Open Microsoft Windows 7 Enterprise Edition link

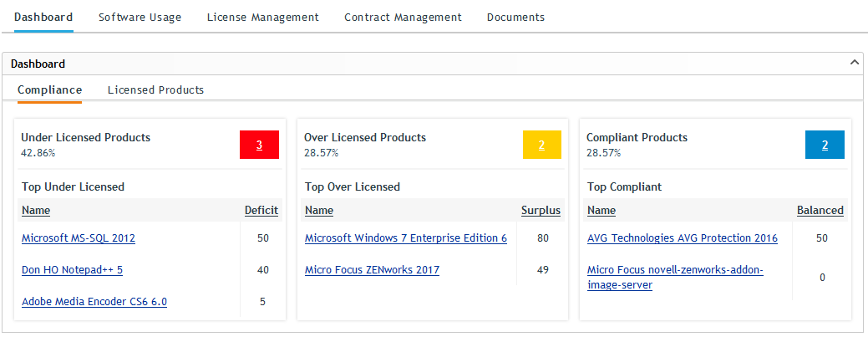[405, 238]
